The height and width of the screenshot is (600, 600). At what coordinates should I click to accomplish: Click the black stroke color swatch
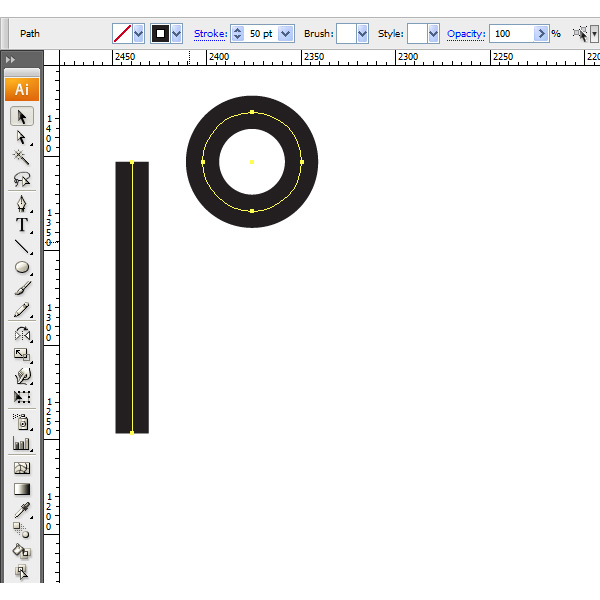tap(160, 34)
